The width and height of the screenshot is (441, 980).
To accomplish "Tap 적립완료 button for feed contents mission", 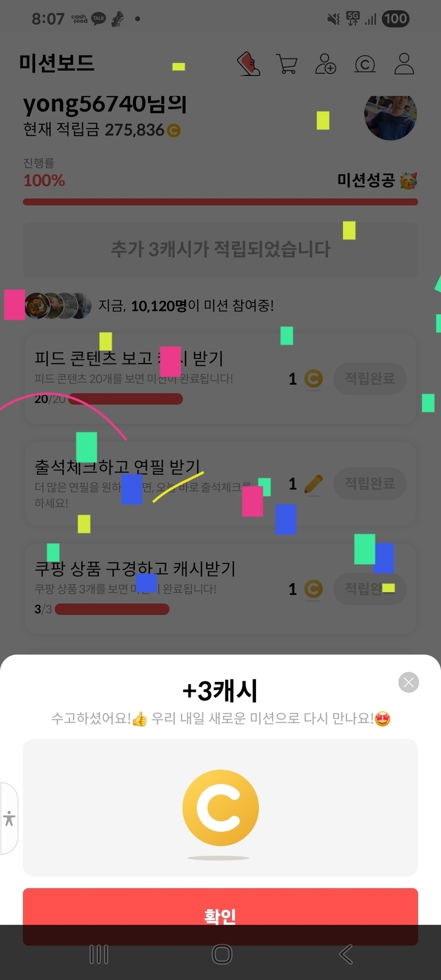I will [x=370, y=378].
